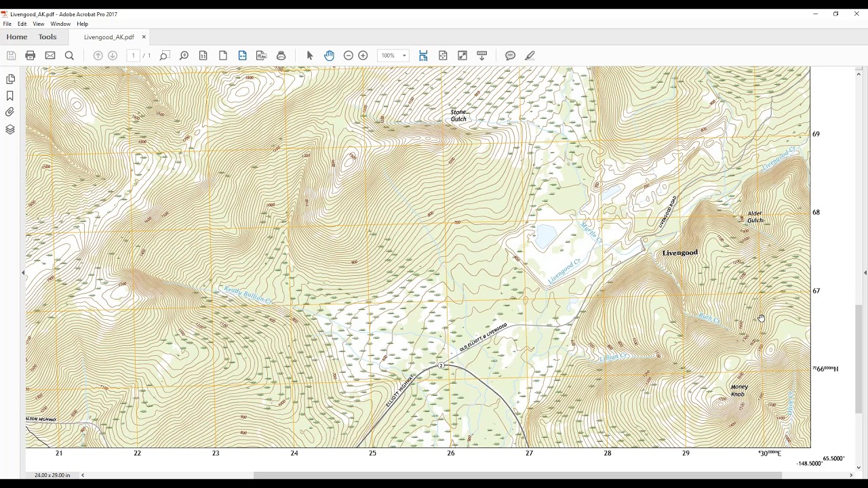Open the View menu
The width and height of the screenshot is (868, 488).
(39, 24)
